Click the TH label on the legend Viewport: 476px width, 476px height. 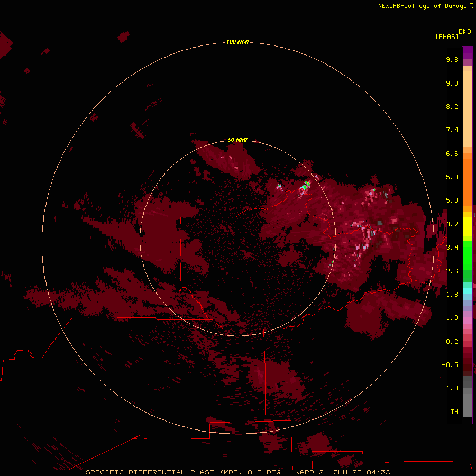click(x=454, y=412)
